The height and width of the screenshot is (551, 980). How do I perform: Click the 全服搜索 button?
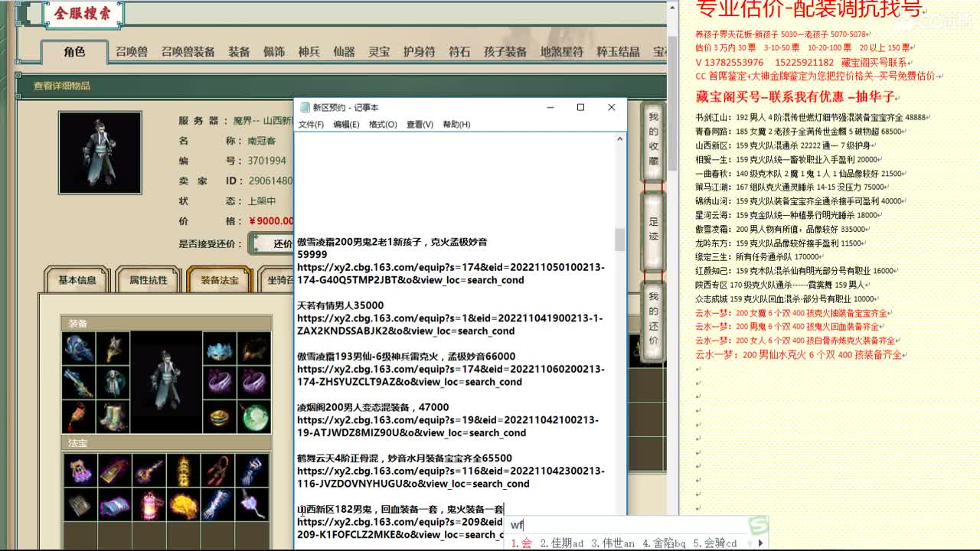[x=82, y=13]
